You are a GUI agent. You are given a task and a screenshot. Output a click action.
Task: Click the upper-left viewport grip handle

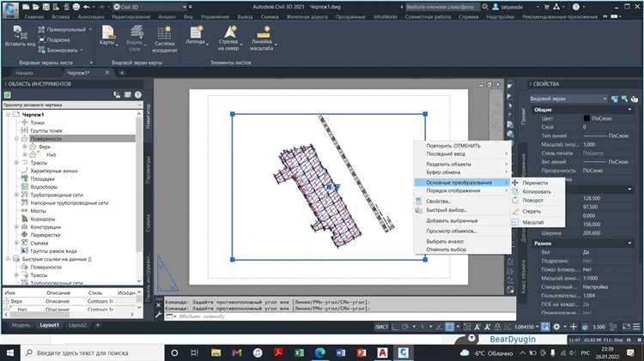click(233, 114)
